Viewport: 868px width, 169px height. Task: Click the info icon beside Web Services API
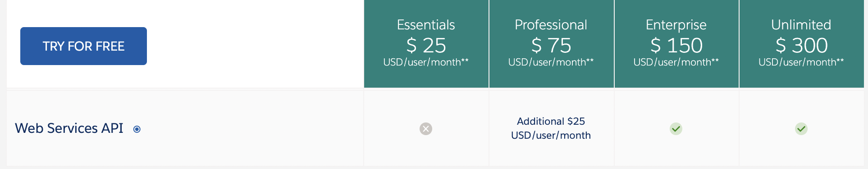pos(137,129)
